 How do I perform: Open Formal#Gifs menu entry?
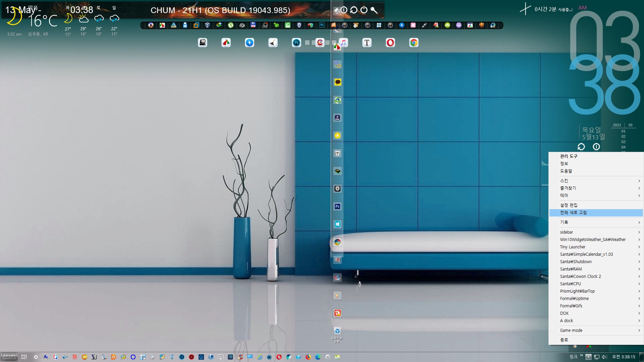(x=596, y=306)
